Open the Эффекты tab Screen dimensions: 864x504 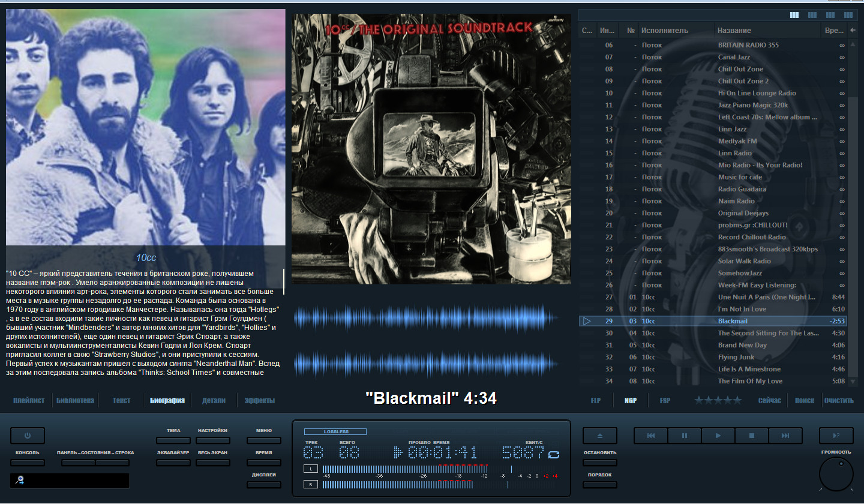259,400
